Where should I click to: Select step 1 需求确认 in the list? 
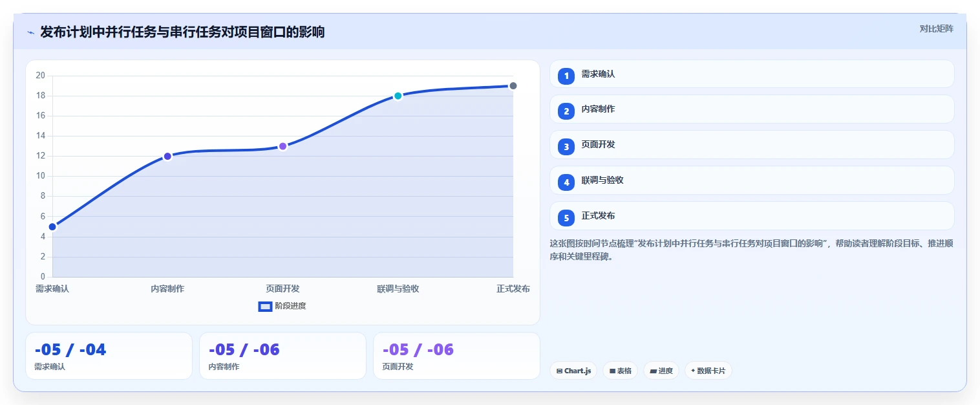pyautogui.click(x=752, y=74)
